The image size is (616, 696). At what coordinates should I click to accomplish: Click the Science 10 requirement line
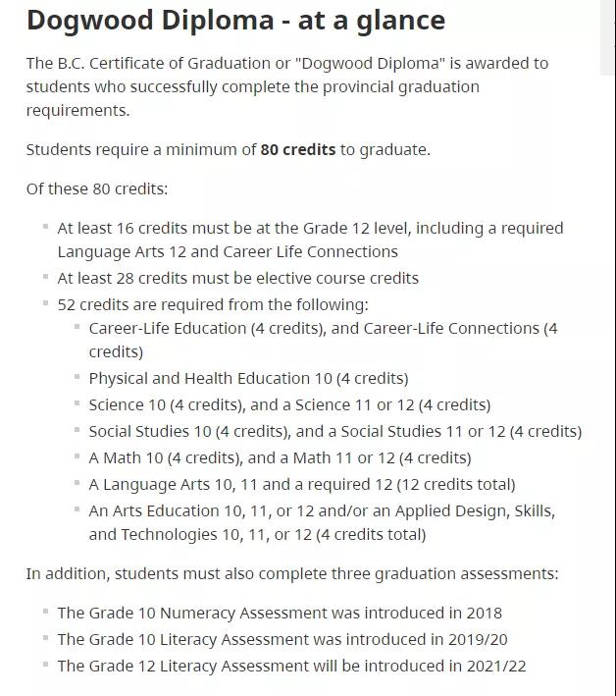coord(289,405)
